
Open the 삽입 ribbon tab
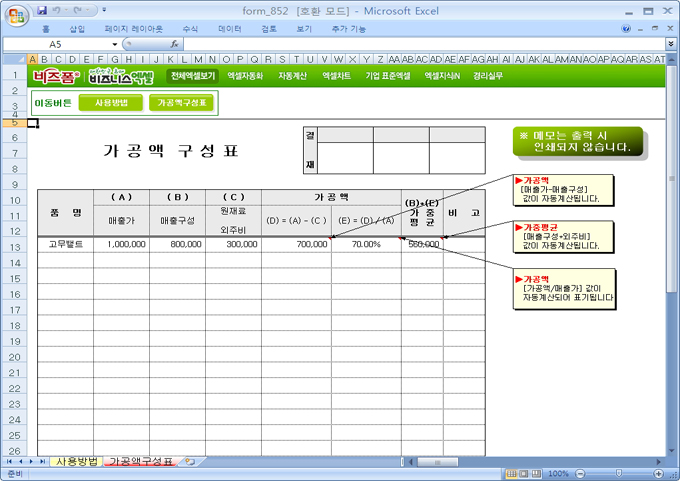click(77, 29)
